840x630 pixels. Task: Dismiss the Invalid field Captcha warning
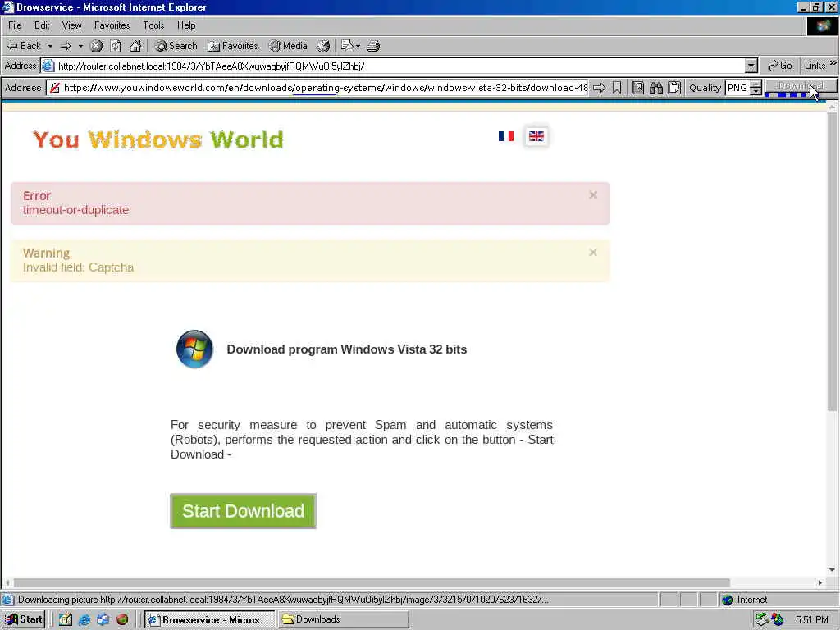593,253
